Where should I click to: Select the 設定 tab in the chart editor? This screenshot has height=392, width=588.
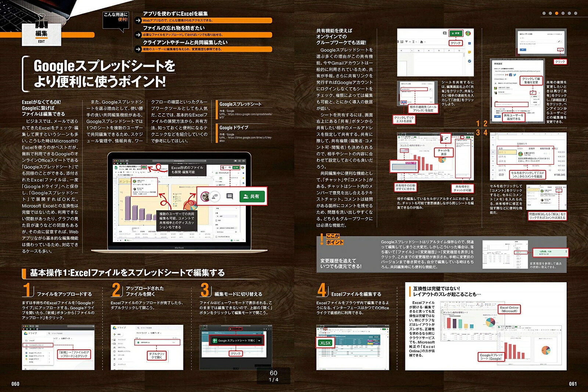pyautogui.click(x=220, y=178)
